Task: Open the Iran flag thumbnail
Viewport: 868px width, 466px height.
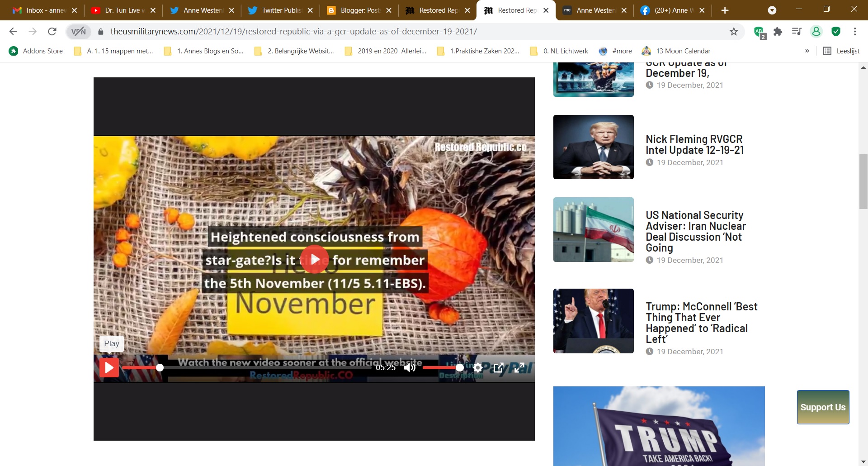Action: click(594, 229)
